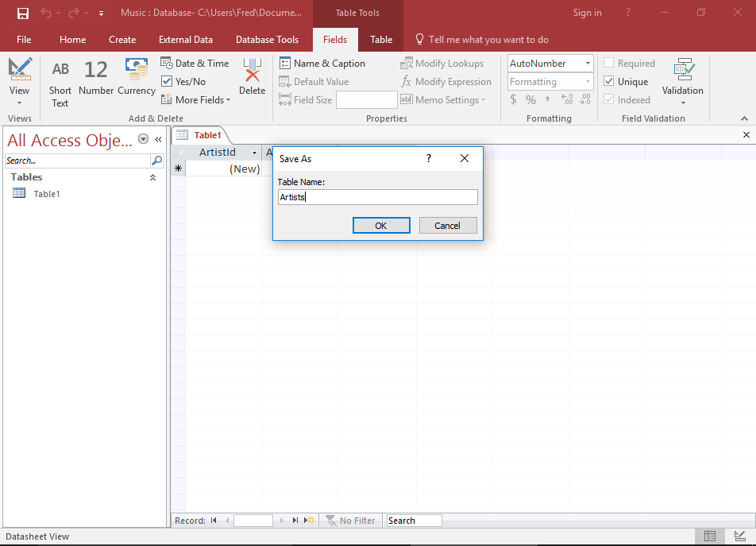This screenshot has height=546, width=756.
Task: Click Modify Lookups
Action: tap(442, 64)
